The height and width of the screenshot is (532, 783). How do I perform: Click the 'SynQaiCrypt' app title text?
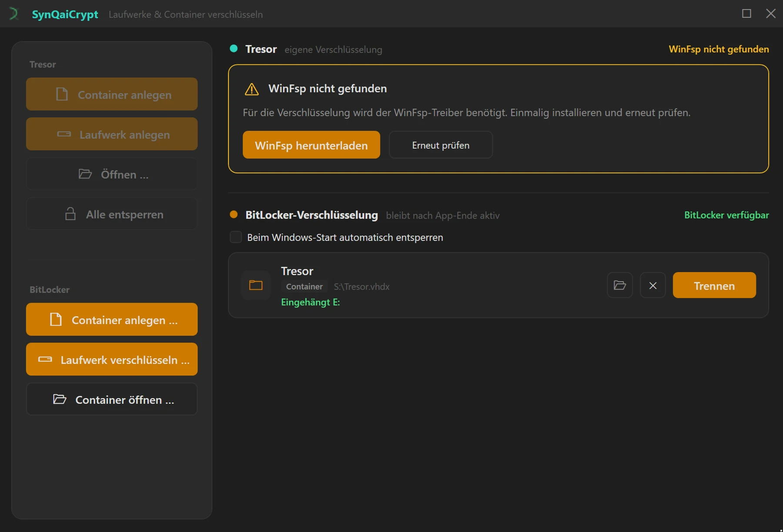coord(65,14)
